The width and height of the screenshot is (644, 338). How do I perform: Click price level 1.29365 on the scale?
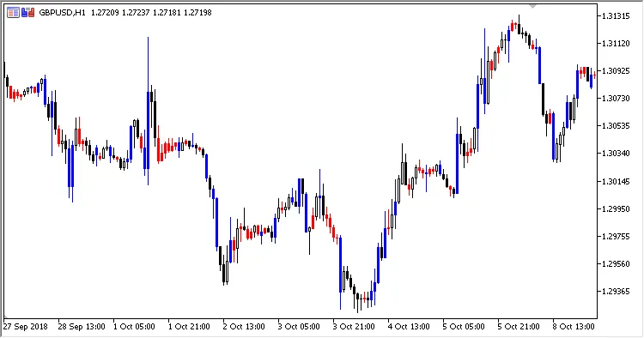[616, 291]
